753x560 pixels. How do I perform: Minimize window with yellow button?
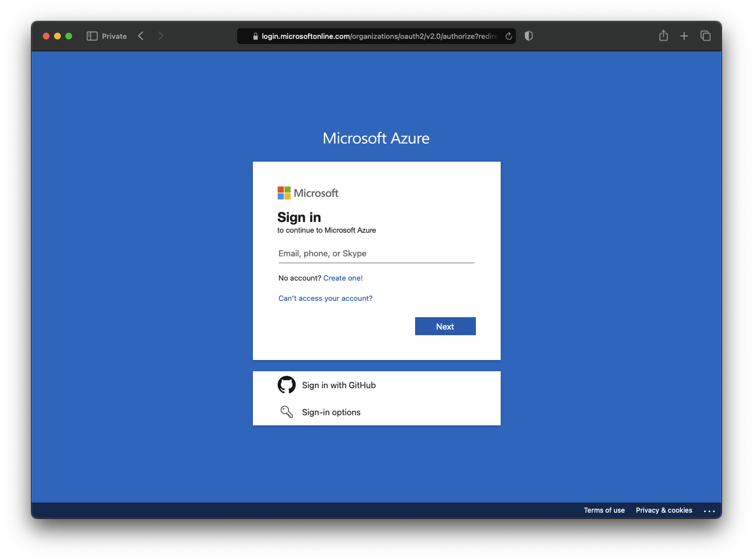pos(57,36)
